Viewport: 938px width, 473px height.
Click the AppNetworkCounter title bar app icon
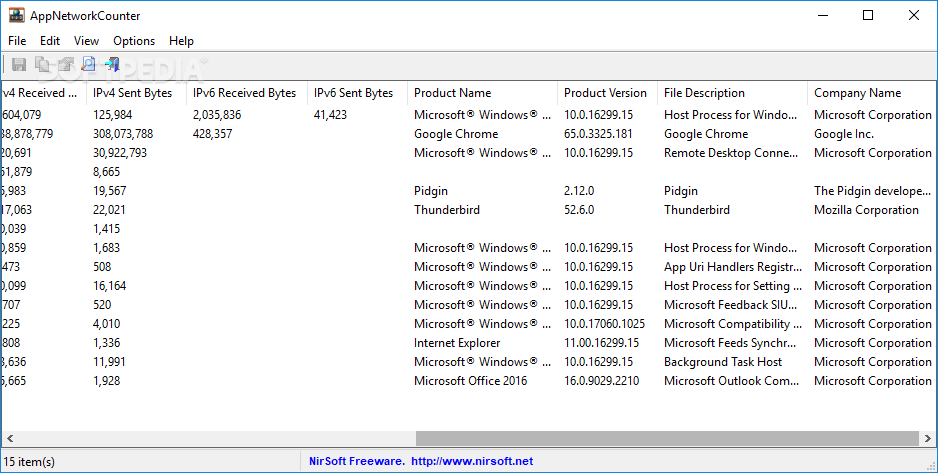click(17, 16)
